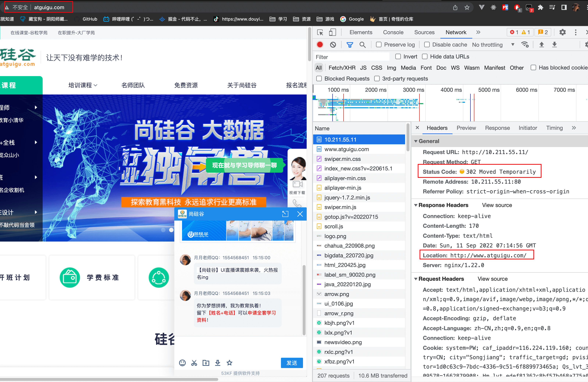Click issues count badge showing 2
The image size is (588, 382).
click(543, 32)
